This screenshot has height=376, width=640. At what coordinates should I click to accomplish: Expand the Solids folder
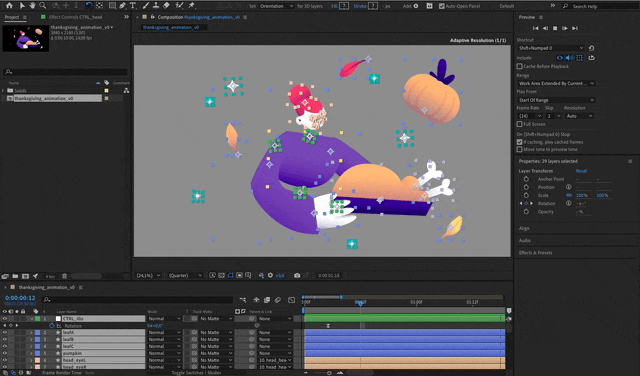(x=3, y=91)
